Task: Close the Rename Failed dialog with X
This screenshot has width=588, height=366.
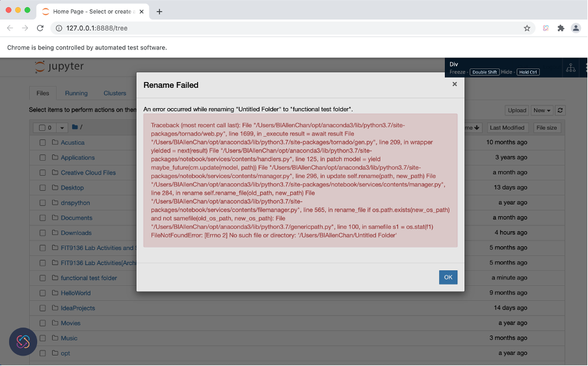Action: click(x=455, y=84)
